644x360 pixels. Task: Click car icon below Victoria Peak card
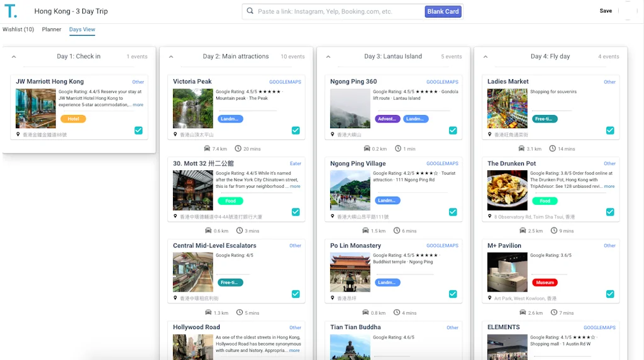pyautogui.click(x=208, y=149)
